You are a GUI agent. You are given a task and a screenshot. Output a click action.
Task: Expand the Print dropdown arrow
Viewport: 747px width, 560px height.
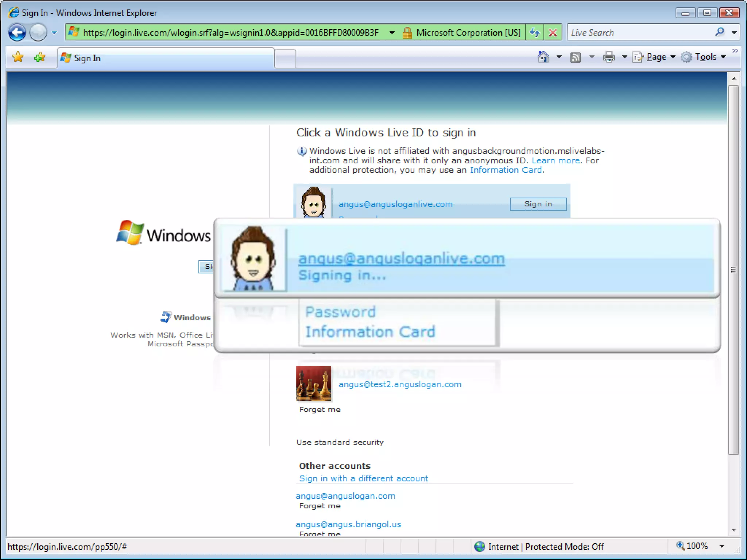624,57
